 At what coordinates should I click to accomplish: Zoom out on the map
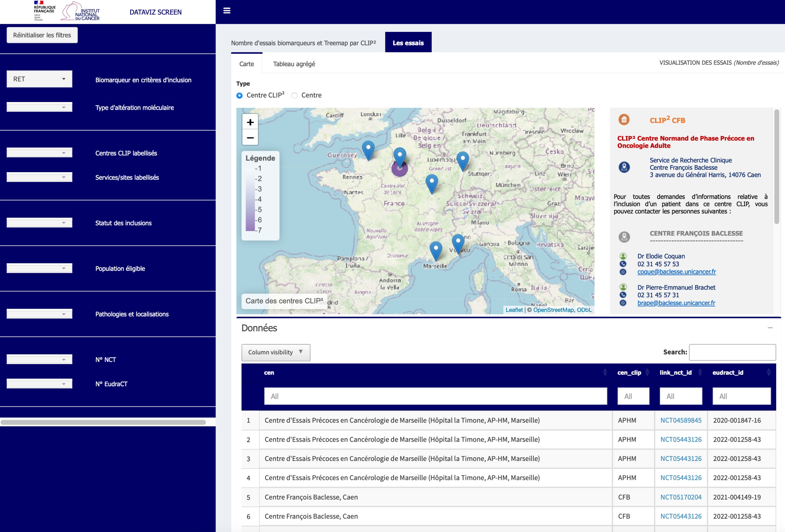pos(250,138)
